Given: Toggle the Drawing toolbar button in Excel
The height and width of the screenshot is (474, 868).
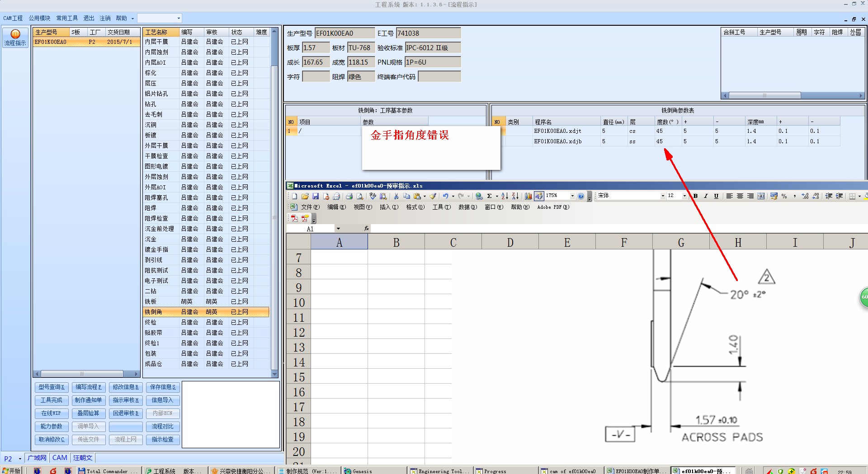Looking at the screenshot, I should click(538, 196).
